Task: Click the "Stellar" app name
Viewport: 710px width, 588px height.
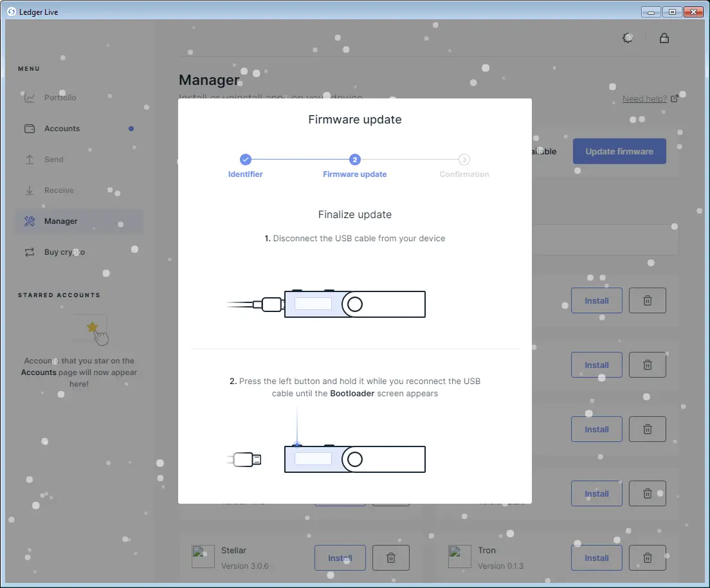Action: (x=233, y=551)
